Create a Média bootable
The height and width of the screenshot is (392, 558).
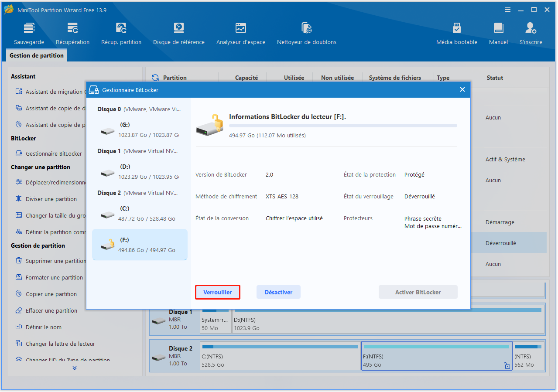click(457, 34)
